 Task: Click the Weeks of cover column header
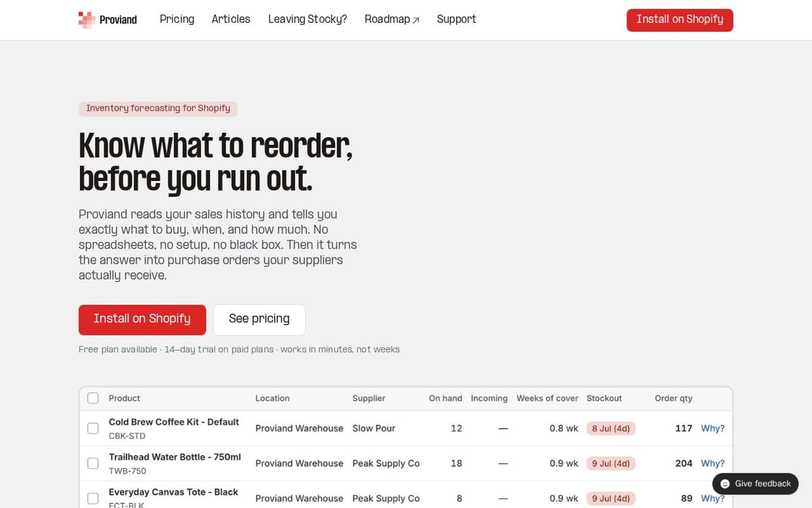[x=547, y=398]
